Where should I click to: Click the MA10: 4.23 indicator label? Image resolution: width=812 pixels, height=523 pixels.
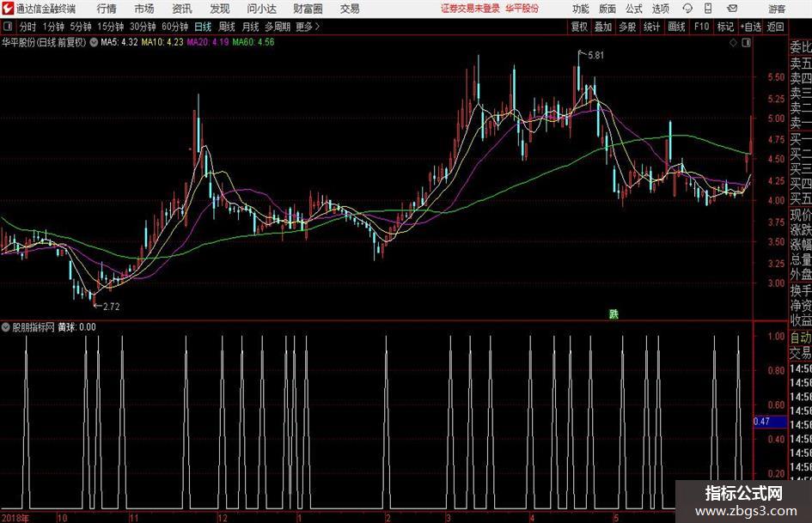point(162,42)
